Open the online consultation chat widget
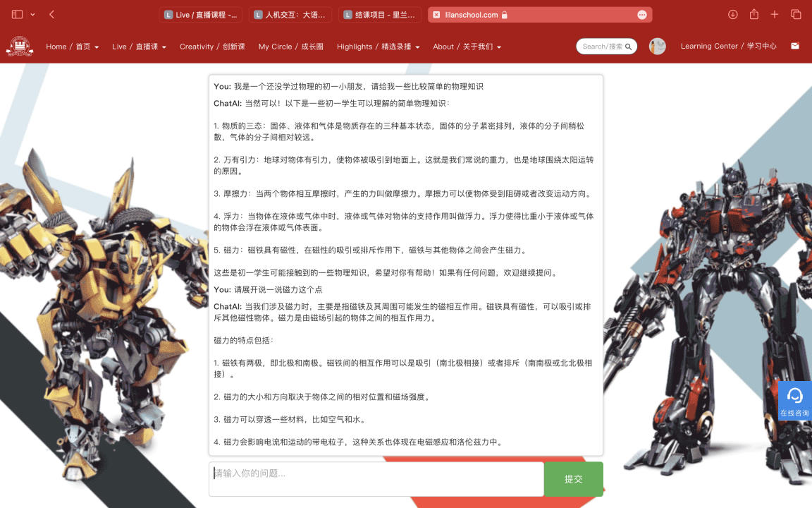812x508 pixels. point(794,401)
